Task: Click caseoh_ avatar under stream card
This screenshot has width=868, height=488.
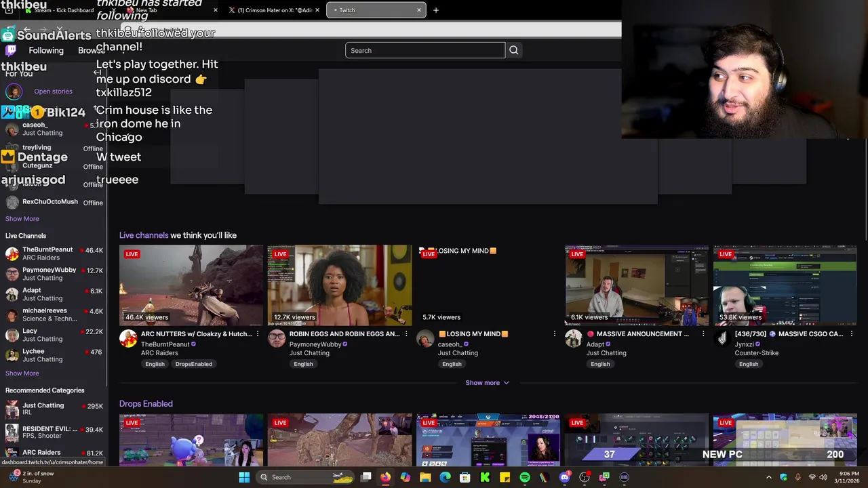Action: (x=425, y=338)
